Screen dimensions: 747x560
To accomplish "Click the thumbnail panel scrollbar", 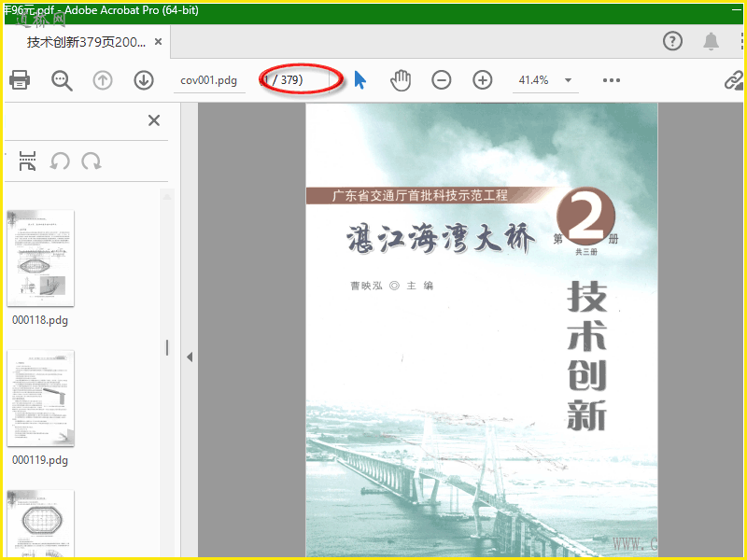I will pos(167,347).
